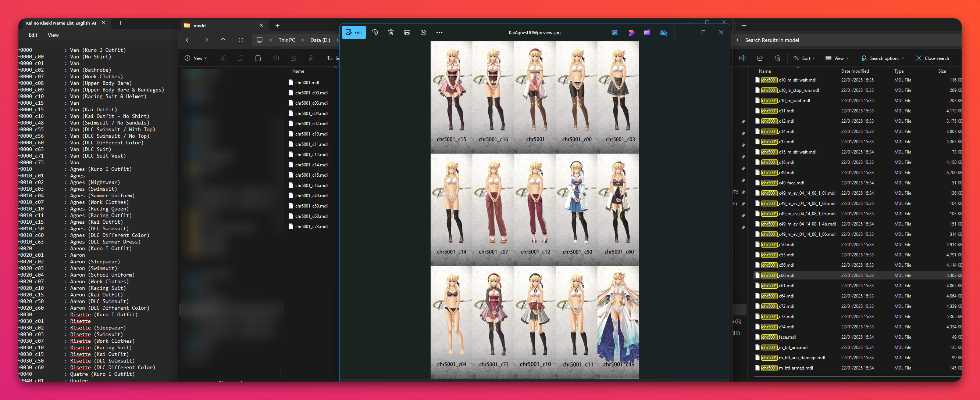Viewport: 980px width, 400px height.
Task: Refresh the model Explorer window
Action: coord(241,40)
